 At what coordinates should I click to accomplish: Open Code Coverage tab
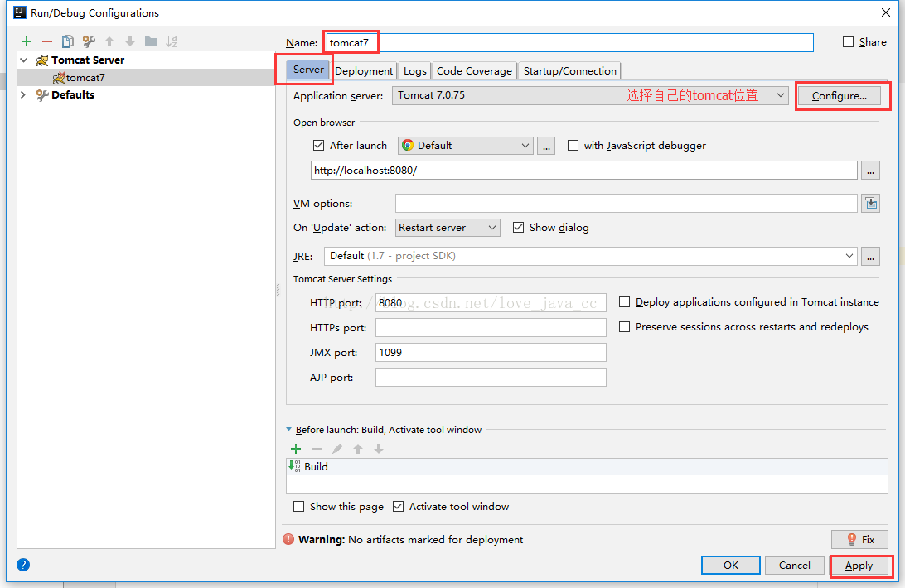point(474,70)
